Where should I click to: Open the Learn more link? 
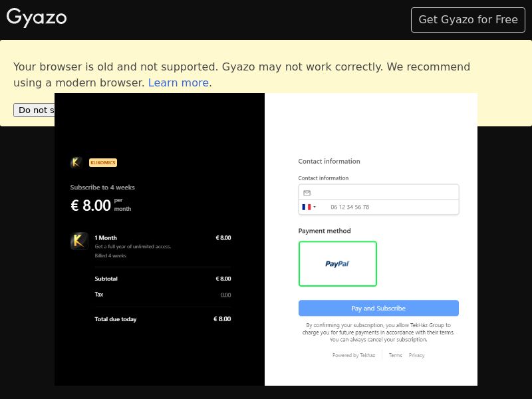pos(178,82)
